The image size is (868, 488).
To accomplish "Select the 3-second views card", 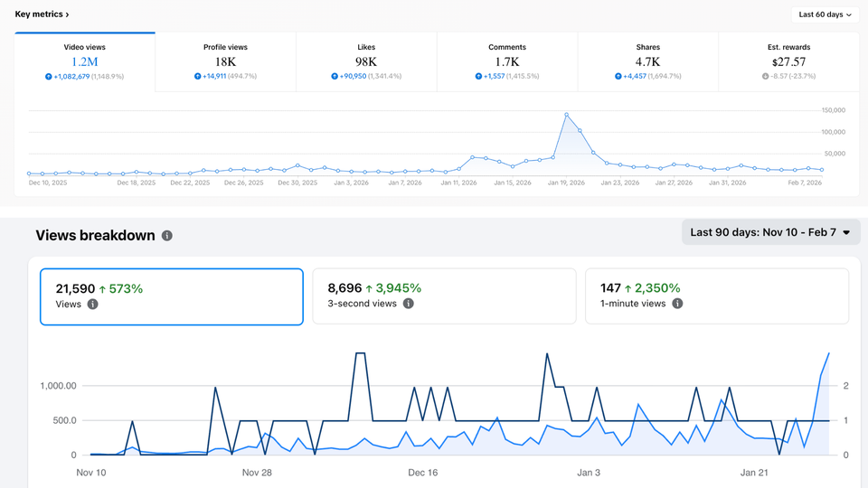I will (443, 296).
